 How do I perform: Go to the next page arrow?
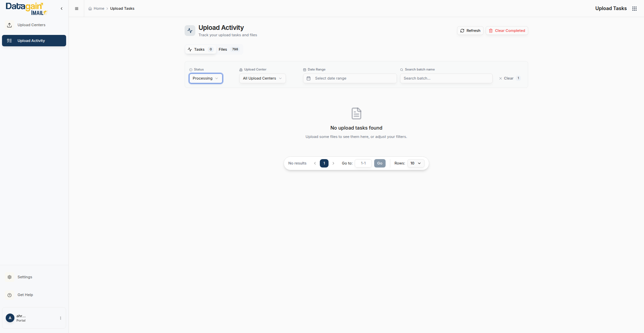333,163
